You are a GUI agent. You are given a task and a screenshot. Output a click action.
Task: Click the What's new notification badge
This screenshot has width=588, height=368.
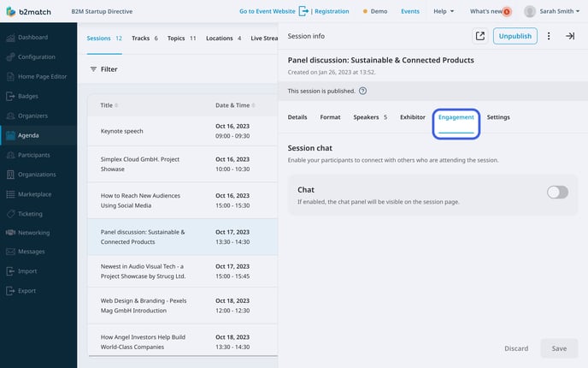click(507, 12)
